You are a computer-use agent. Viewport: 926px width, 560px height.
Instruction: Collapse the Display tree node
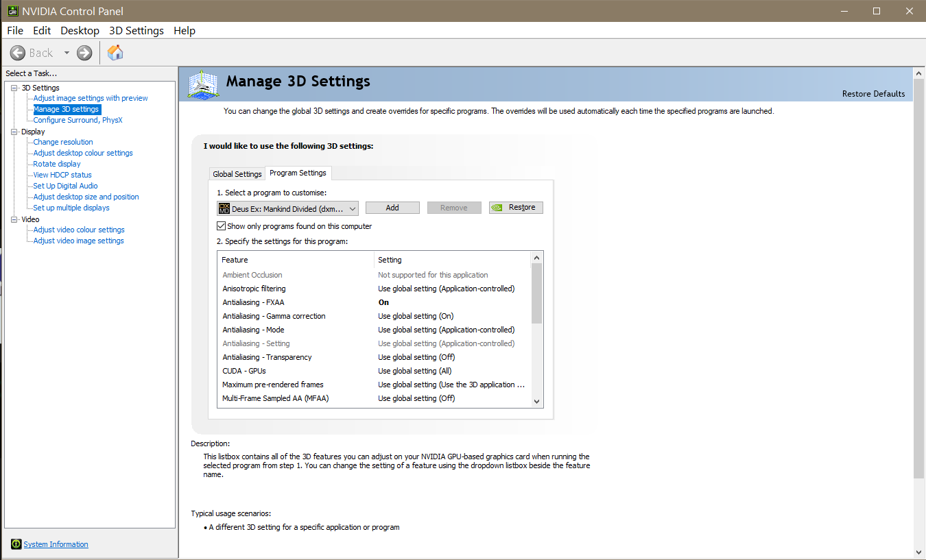click(x=14, y=132)
